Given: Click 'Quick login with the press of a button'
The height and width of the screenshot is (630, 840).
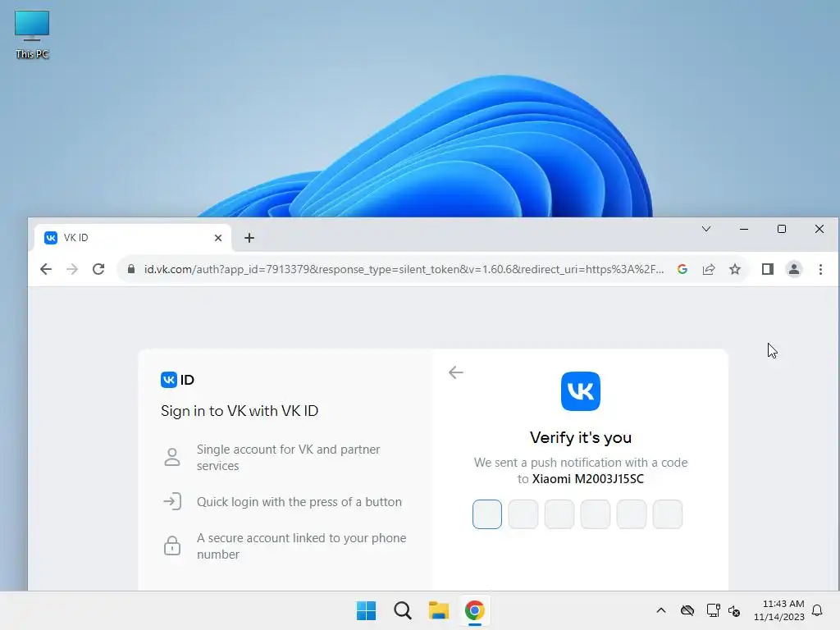Looking at the screenshot, I should [299, 502].
